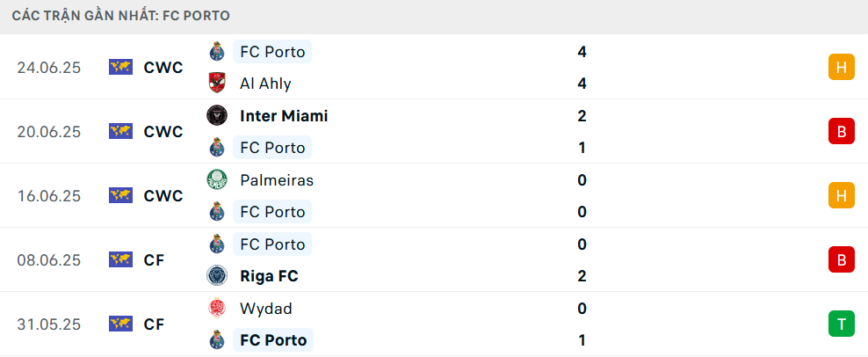Click the Palmeiras green crest

pos(217,179)
